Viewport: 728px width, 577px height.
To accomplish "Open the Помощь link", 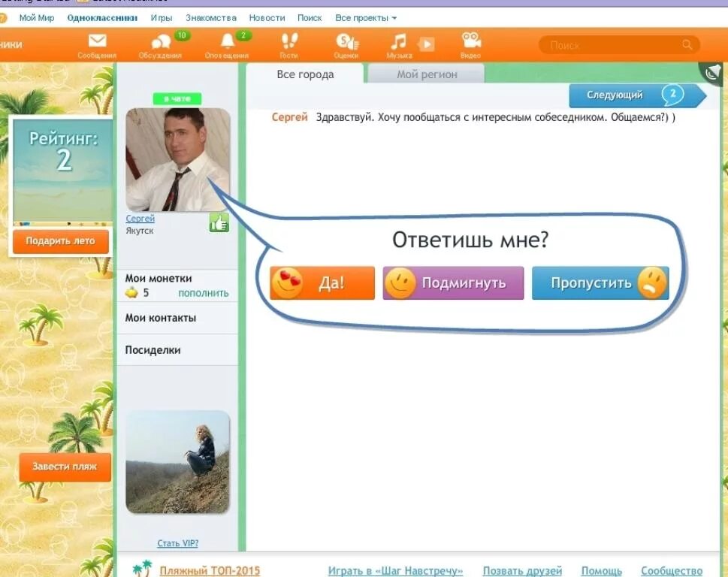I will 601,570.
